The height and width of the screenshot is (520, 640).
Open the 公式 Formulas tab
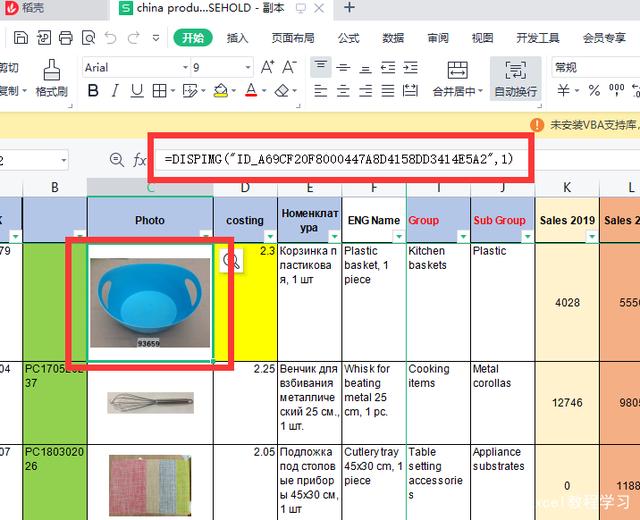[348, 38]
